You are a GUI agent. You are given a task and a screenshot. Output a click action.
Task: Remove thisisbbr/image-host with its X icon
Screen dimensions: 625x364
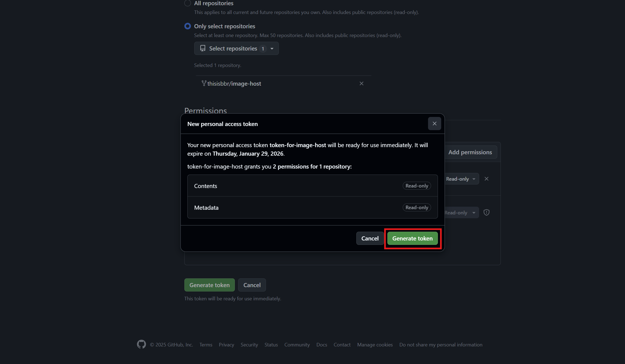361,83
